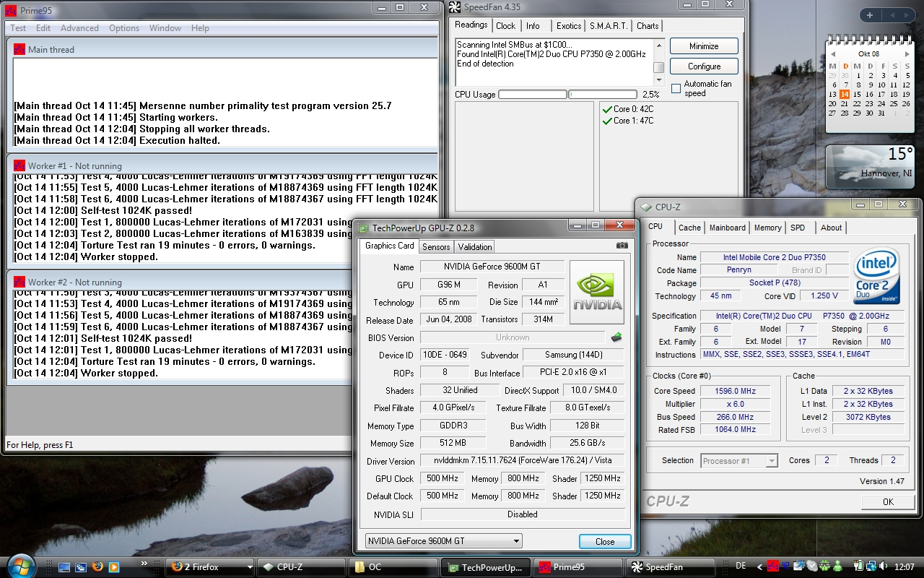
Task: Click the SpeedFan title bar fan icon
Action: click(454, 7)
